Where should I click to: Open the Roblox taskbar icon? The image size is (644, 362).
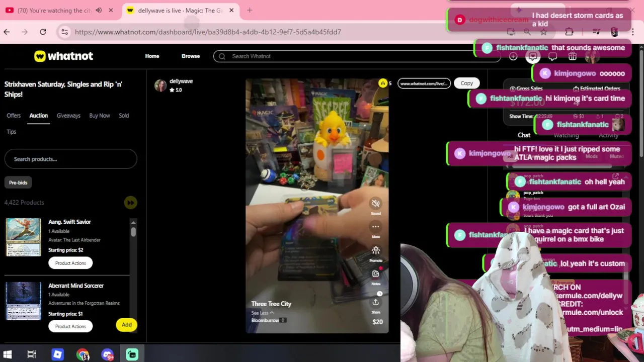pyautogui.click(x=57, y=354)
